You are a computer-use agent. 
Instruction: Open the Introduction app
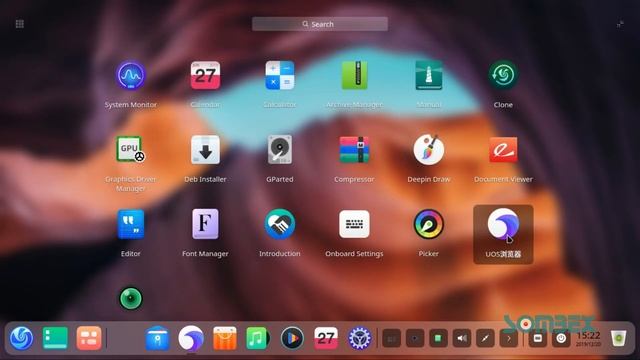coord(280,224)
